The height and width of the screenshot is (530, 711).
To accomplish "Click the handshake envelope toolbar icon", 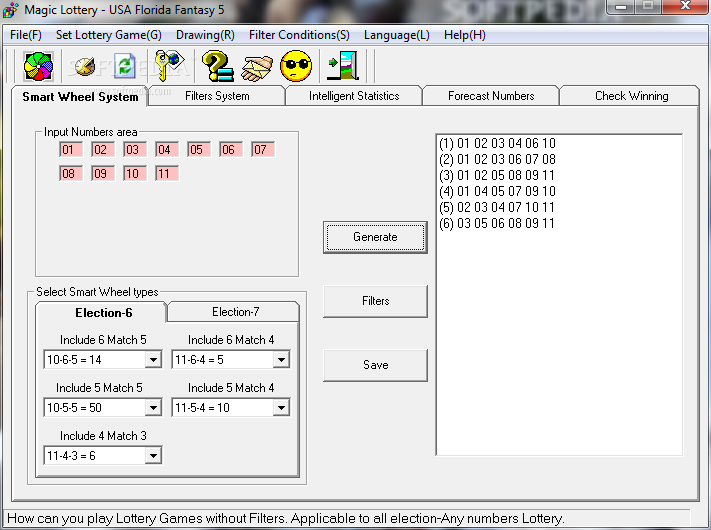I will (x=257, y=68).
